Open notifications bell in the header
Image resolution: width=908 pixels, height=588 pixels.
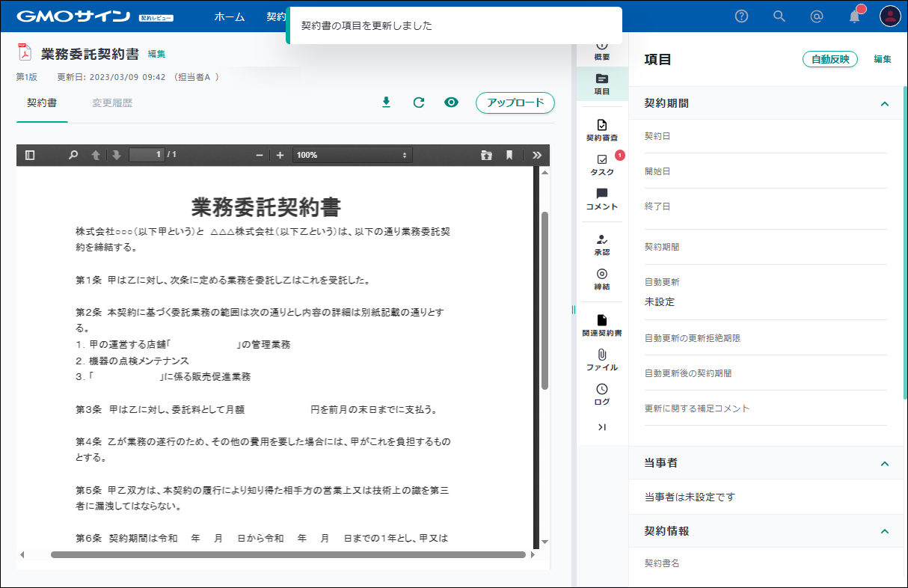point(855,16)
